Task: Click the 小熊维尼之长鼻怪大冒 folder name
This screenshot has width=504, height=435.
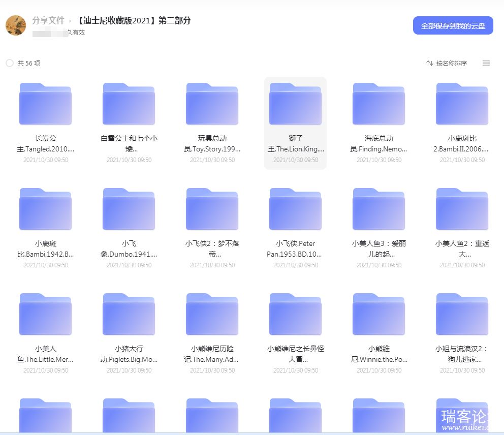Action: (296, 354)
